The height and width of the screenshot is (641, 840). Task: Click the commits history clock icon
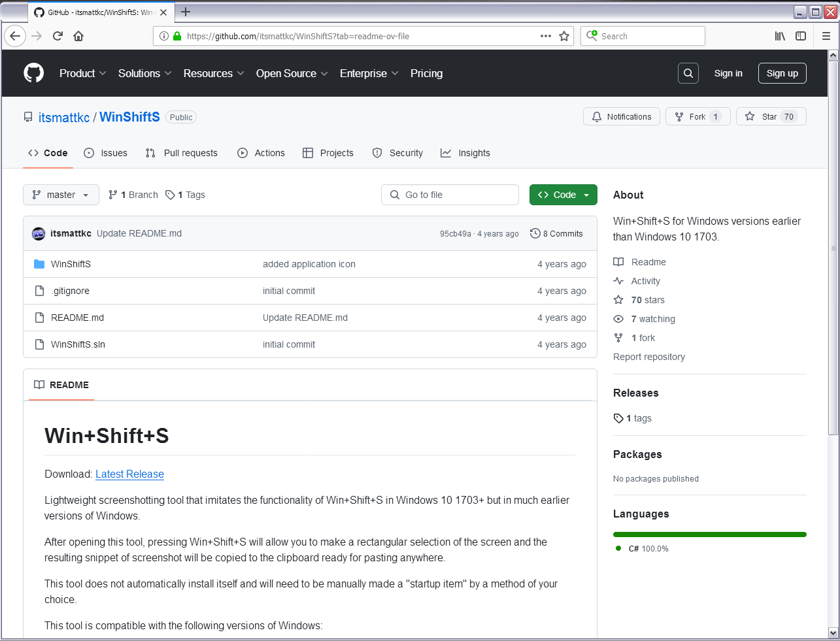point(535,233)
